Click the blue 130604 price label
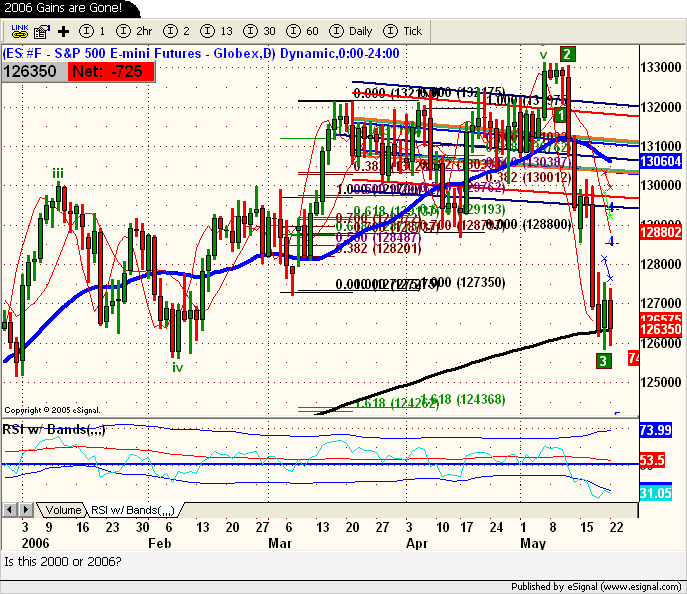This screenshot has height=594, width=687. tap(661, 161)
